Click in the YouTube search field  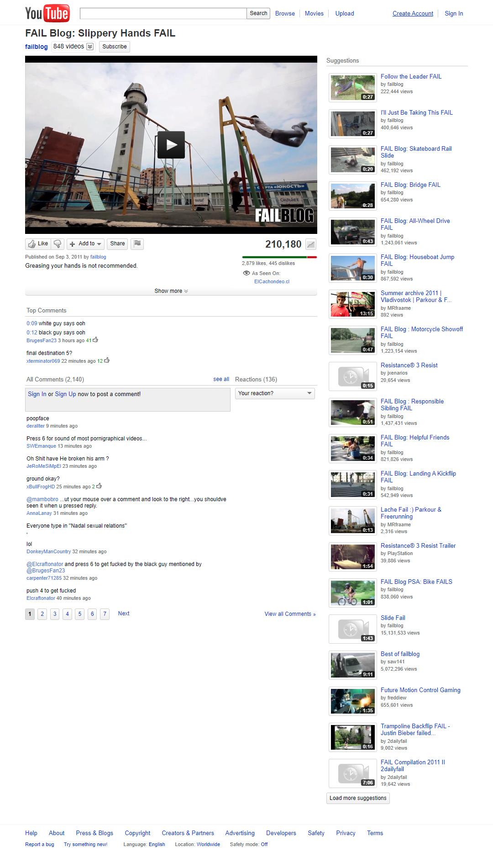163,13
